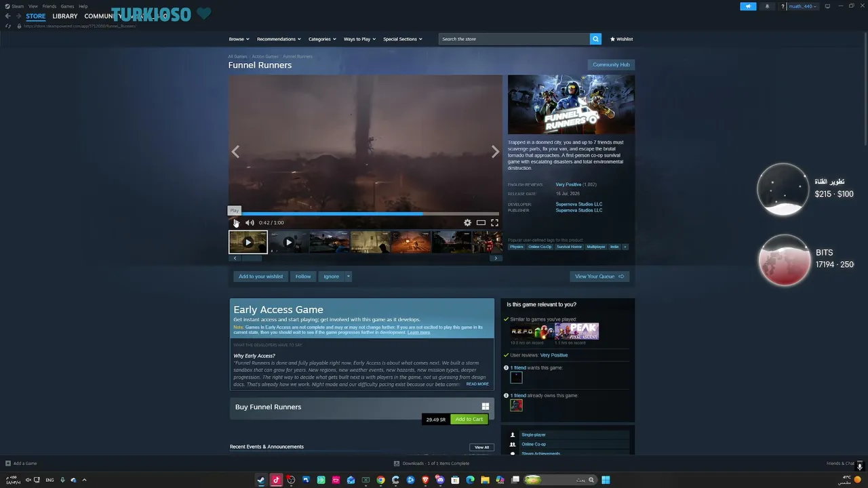Reload the store page
Image resolution: width=868 pixels, height=488 pixels.
[8, 26]
